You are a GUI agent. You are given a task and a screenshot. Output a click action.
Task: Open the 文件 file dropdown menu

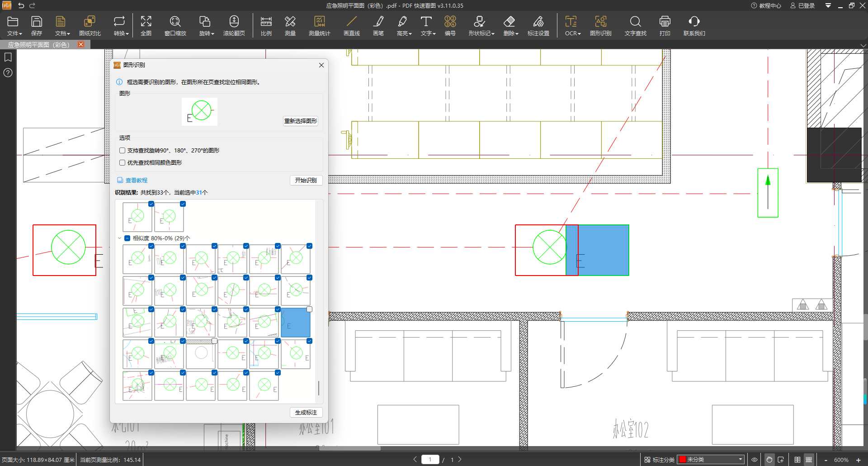coord(14,26)
